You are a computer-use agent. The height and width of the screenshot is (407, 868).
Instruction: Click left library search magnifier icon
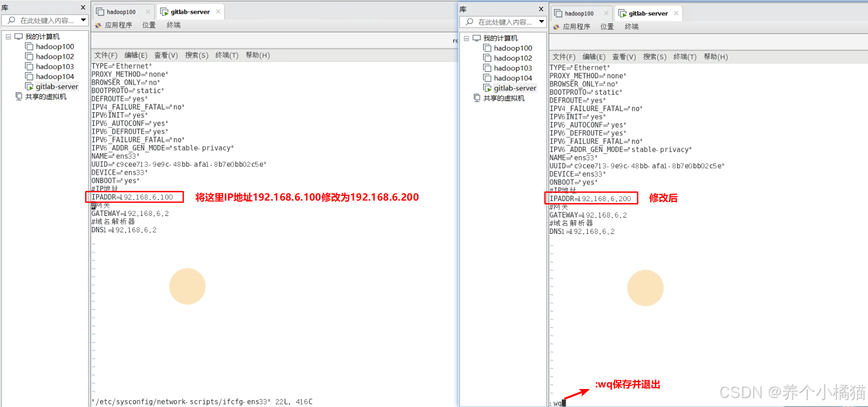tap(11, 20)
